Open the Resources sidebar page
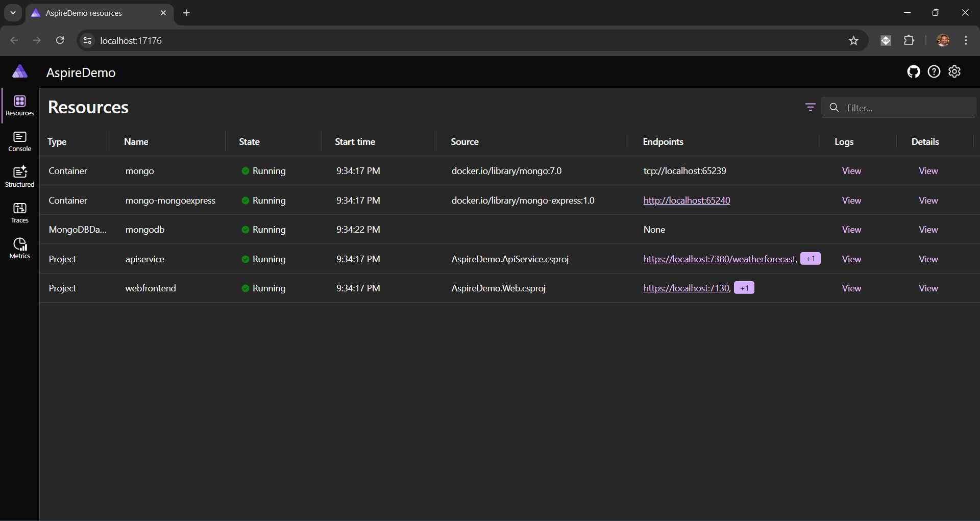 click(20, 106)
